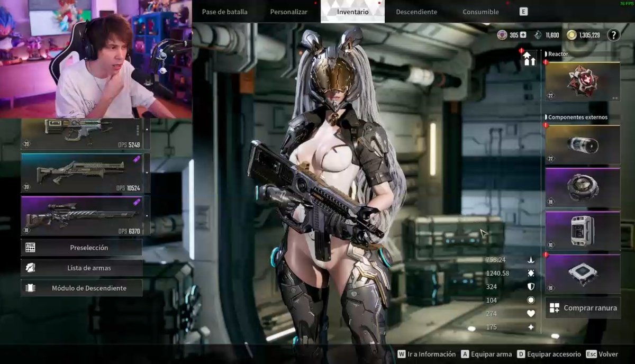Click the Lista de armas icon

30,268
